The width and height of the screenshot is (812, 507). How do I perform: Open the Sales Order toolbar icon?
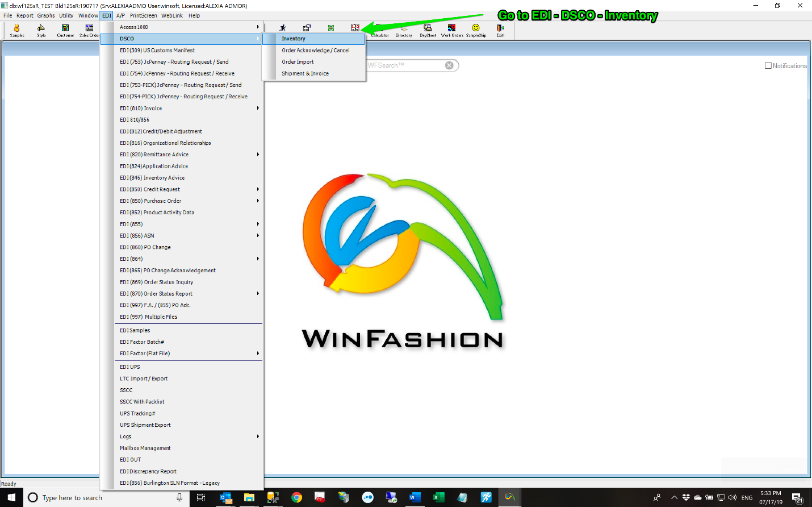tap(89, 31)
